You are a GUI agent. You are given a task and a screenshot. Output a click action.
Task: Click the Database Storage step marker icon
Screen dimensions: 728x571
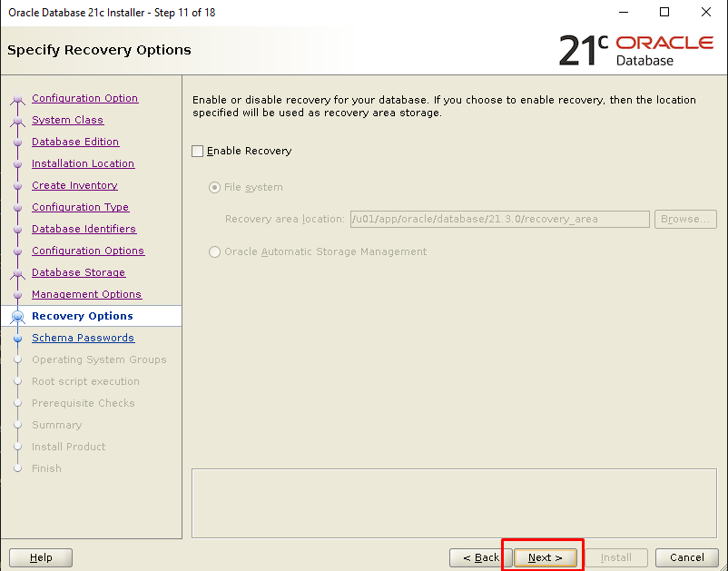[x=17, y=274]
